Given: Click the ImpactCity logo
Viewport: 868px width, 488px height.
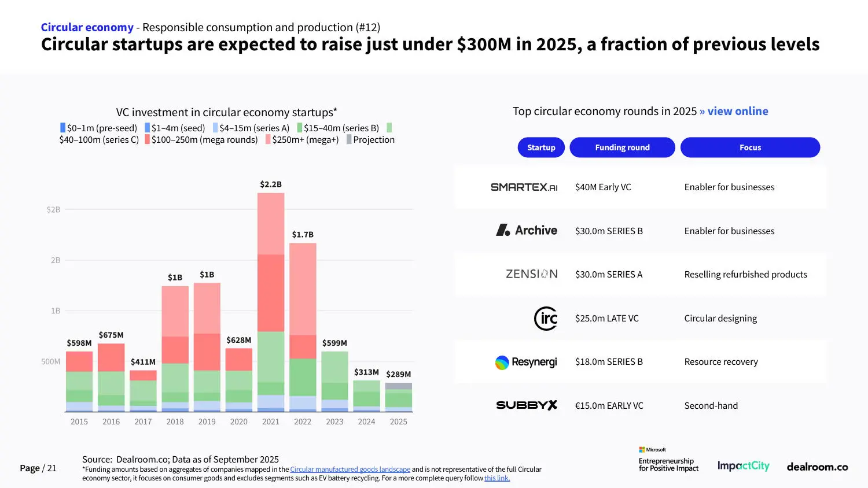Looking at the screenshot, I should (x=743, y=466).
